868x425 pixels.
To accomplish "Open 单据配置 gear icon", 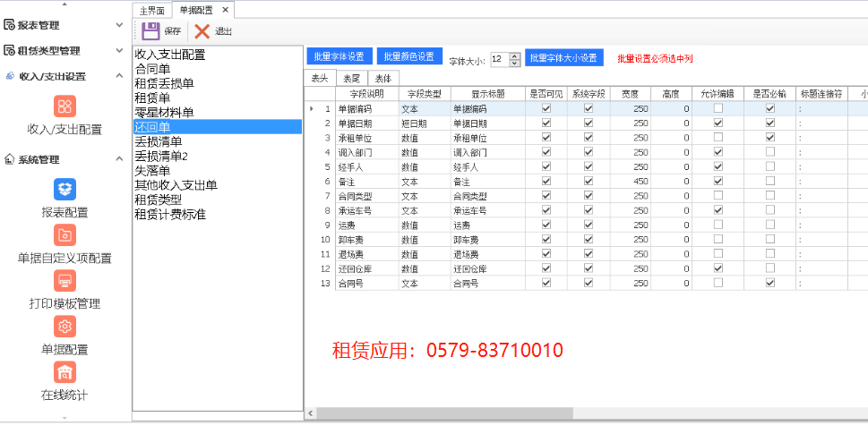I will point(64,327).
